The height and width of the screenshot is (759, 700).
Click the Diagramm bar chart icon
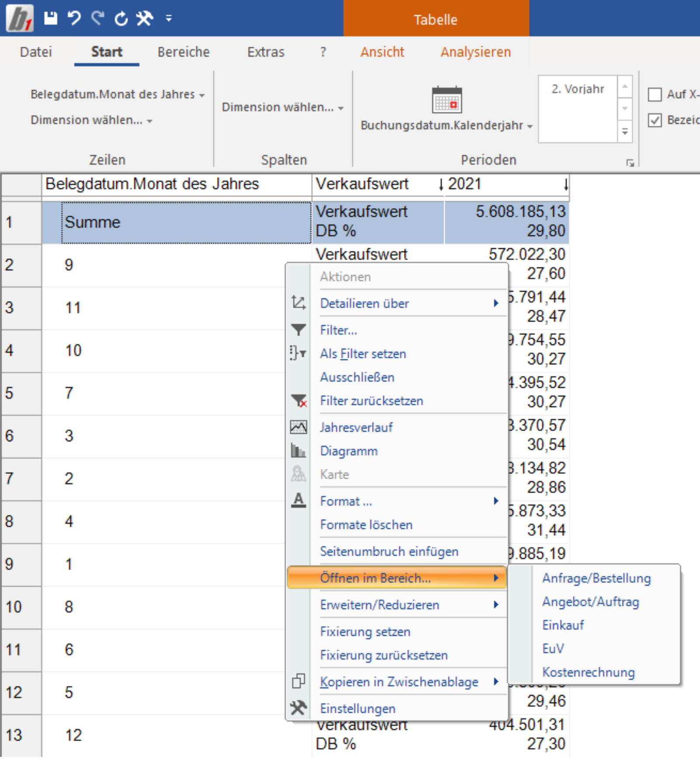coord(298,450)
